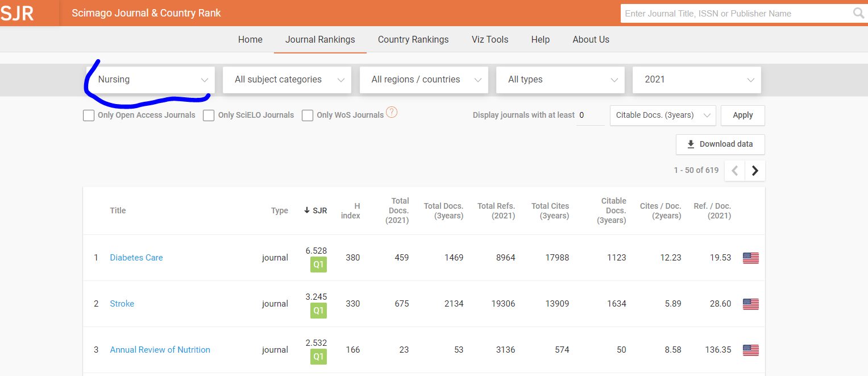Open the WoS Journals help question mark

pos(392,112)
